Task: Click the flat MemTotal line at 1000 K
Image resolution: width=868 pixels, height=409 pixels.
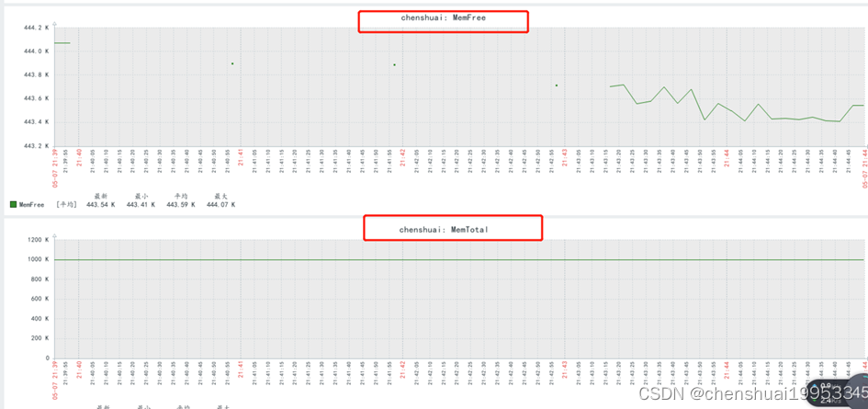Action: coord(460,259)
